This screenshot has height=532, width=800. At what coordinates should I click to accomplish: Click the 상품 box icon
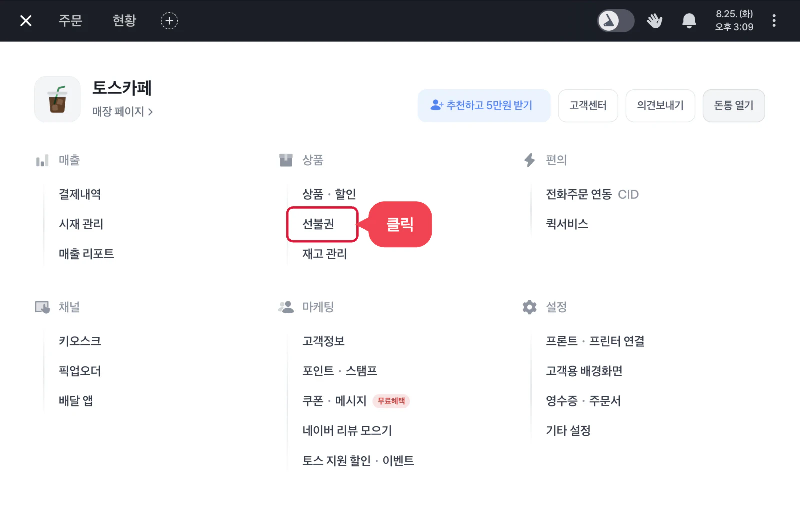pyautogui.click(x=286, y=160)
